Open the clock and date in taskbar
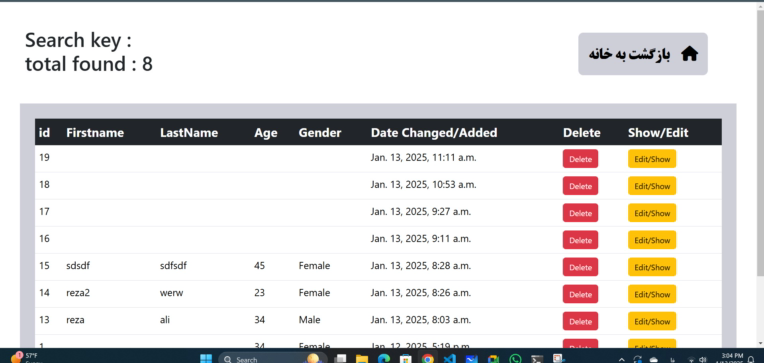764x363 pixels. tap(731, 359)
